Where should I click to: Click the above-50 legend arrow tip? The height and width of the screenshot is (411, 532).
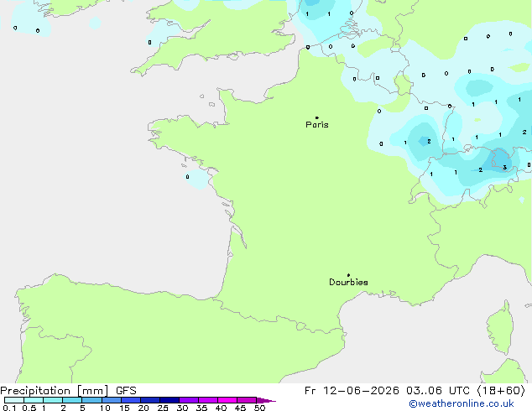(266, 400)
